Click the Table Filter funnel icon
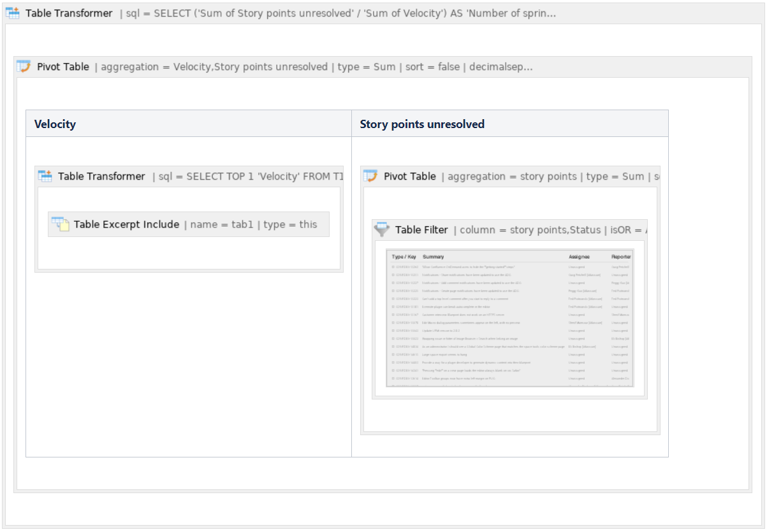The height and width of the screenshot is (532, 767). coord(382,229)
